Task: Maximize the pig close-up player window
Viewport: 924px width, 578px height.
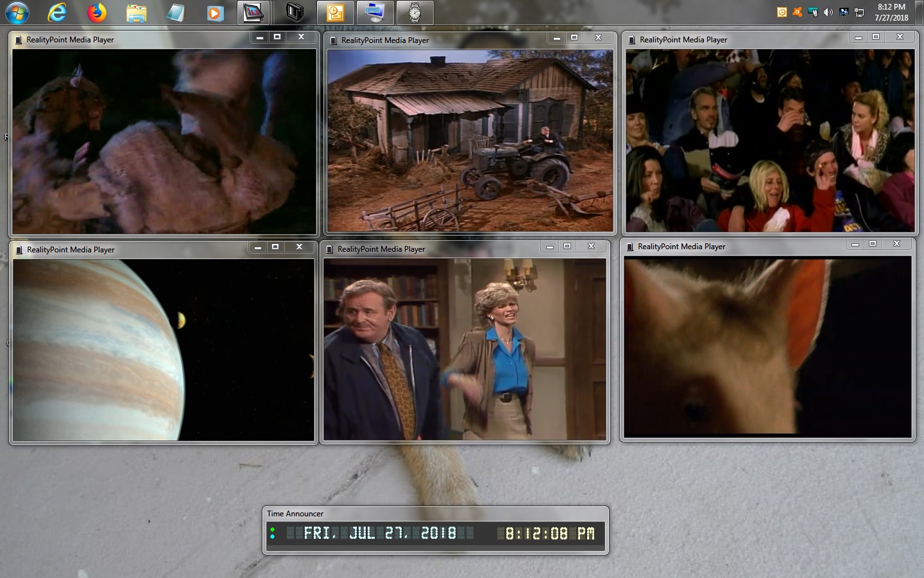Action: point(873,244)
